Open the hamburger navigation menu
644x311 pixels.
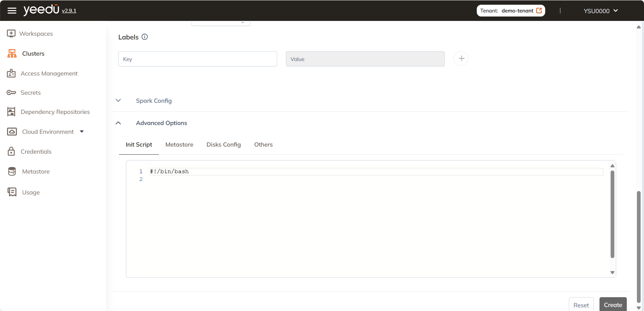pyautogui.click(x=12, y=10)
